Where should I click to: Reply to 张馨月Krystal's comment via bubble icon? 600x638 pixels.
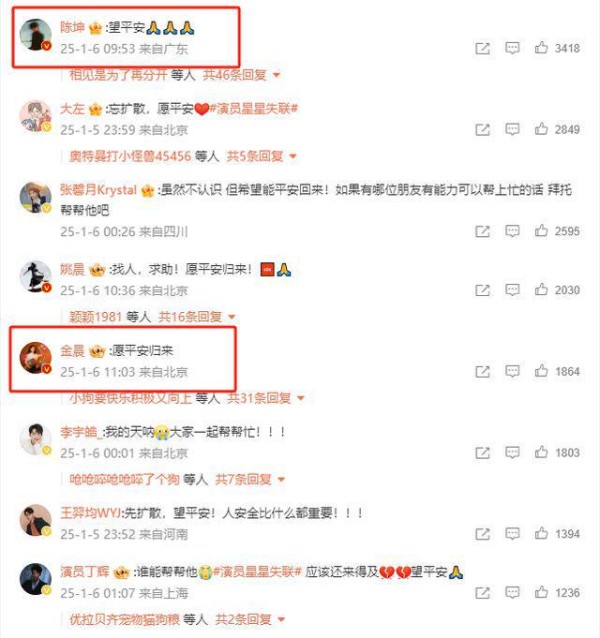512,231
